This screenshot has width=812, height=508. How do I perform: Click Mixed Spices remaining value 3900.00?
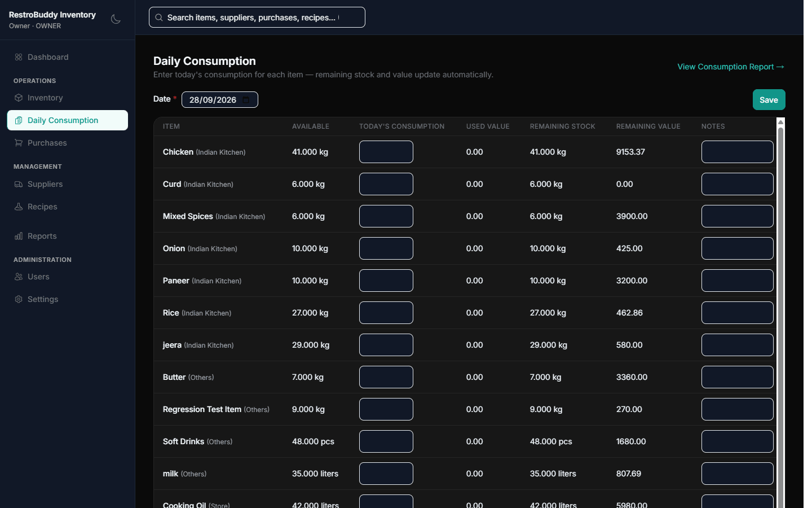(632, 216)
